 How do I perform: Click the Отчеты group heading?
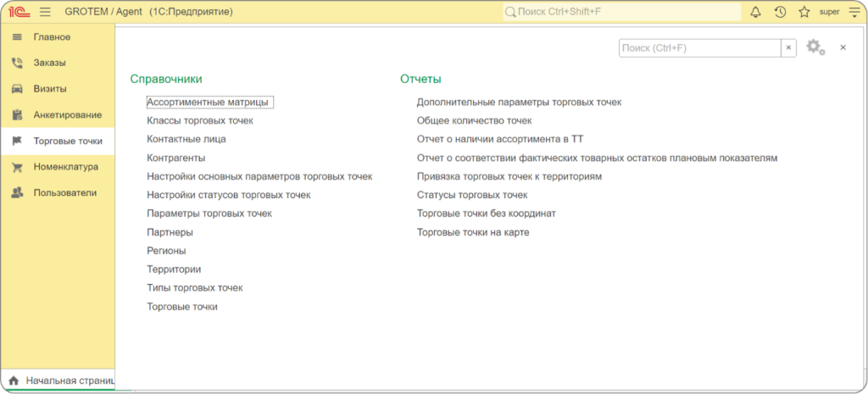[420, 79]
